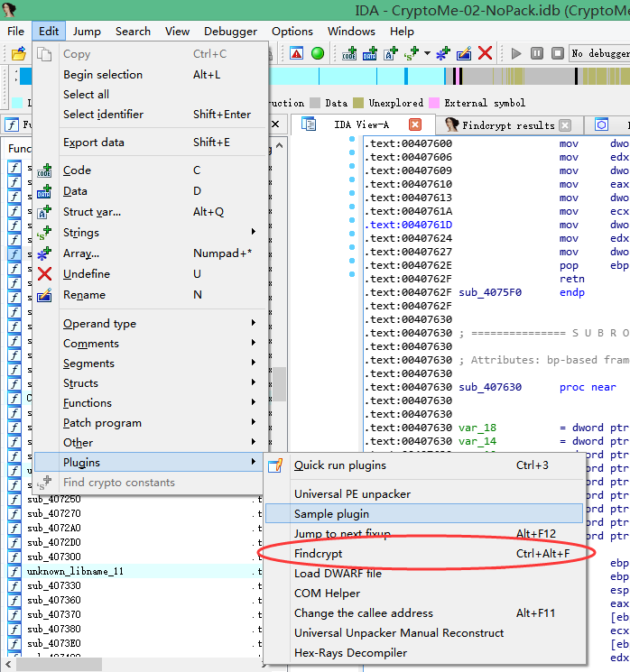Close the IDA View-A tab
The width and height of the screenshot is (630, 672).
(x=414, y=124)
